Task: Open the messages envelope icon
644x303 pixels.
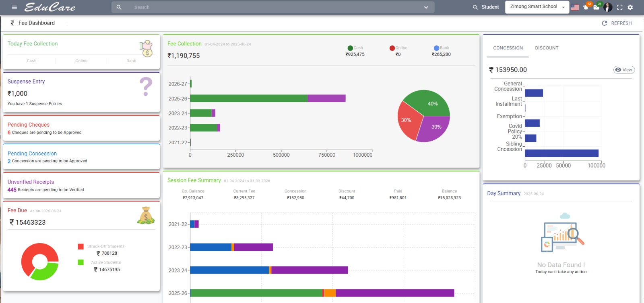Action: pos(596,7)
